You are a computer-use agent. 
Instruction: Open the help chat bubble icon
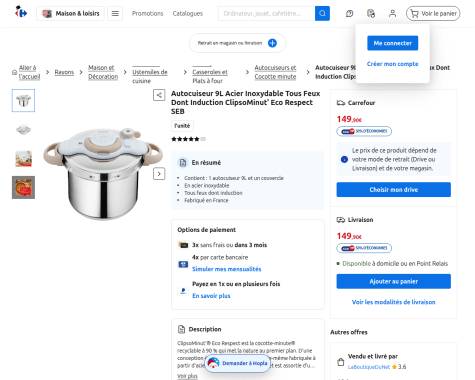pos(349,14)
